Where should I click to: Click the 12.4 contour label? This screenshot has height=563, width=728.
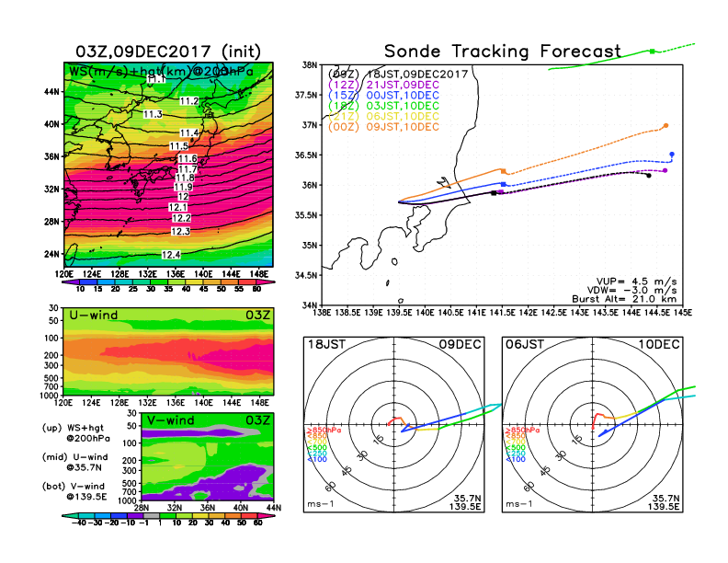(x=171, y=255)
